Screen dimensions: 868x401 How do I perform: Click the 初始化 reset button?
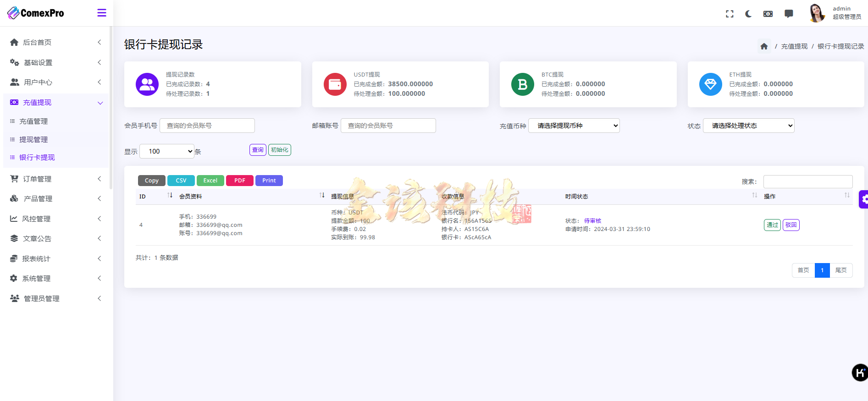280,150
